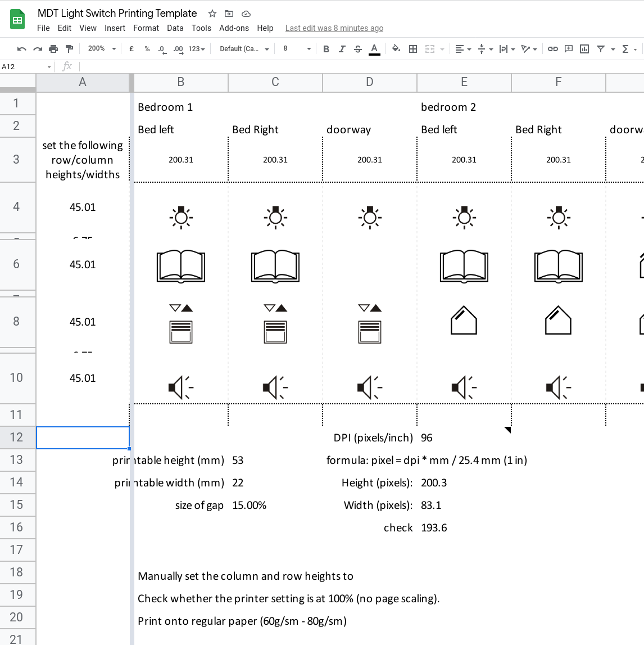
Task: Toggle strikethrough formatting
Action: 357,49
